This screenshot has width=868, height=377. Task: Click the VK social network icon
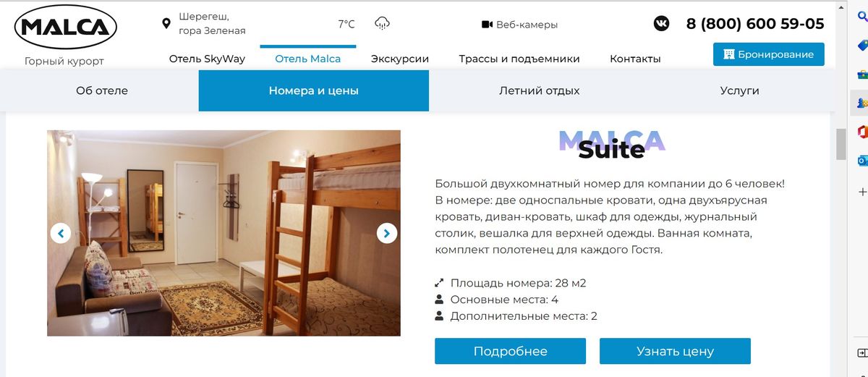tap(661, 23)
